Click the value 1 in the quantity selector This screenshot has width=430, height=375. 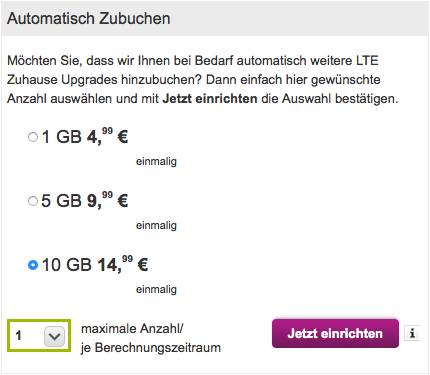(19, 336)
